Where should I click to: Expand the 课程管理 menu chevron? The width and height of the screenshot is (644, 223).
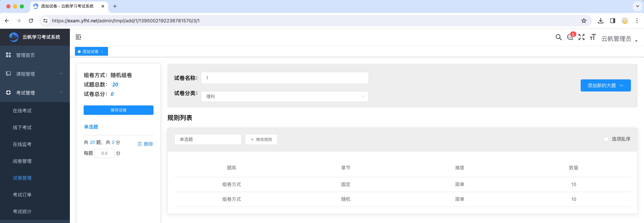tap(61, 74)
